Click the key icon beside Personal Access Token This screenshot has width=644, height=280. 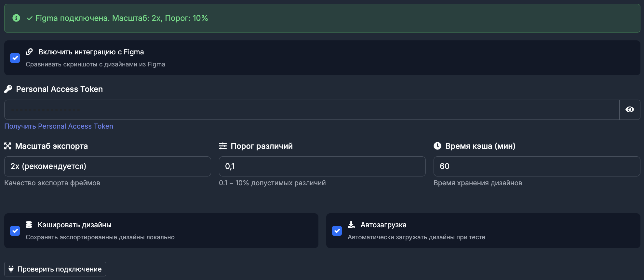point(8,89)
